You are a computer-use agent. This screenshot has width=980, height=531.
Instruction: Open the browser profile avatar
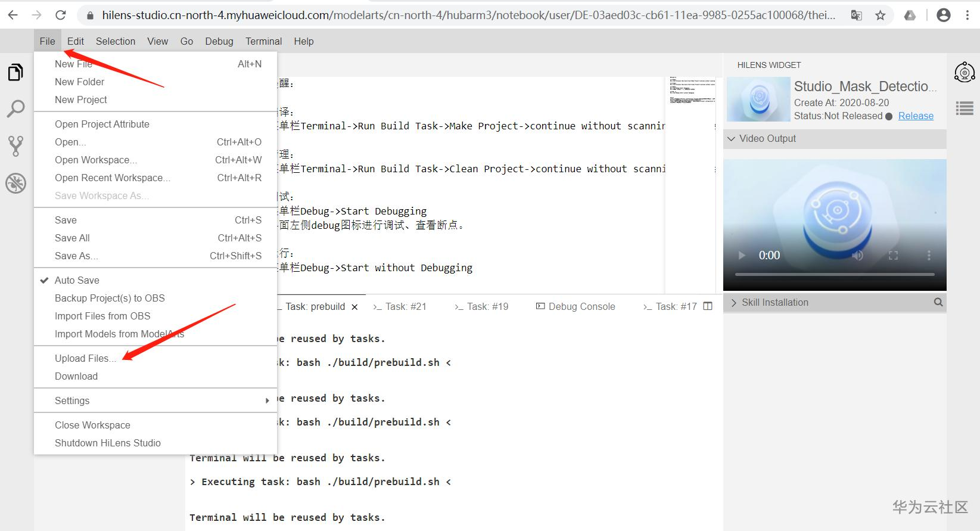coord(944,15)
